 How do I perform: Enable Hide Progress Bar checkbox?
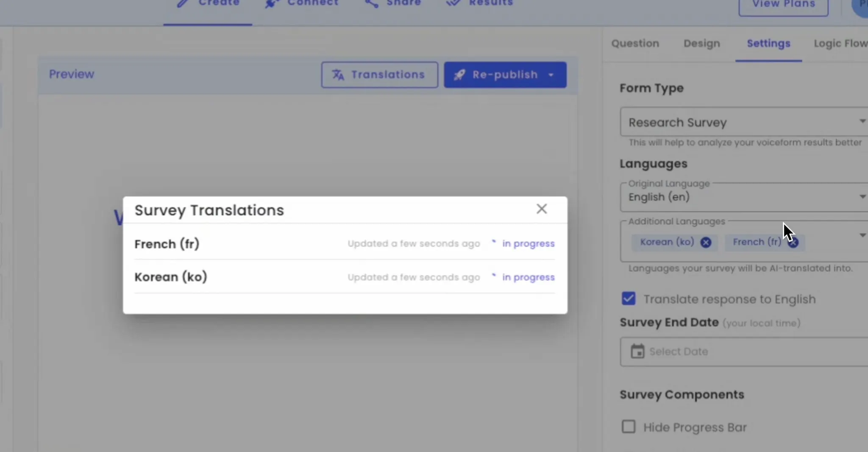pos(629,427)
